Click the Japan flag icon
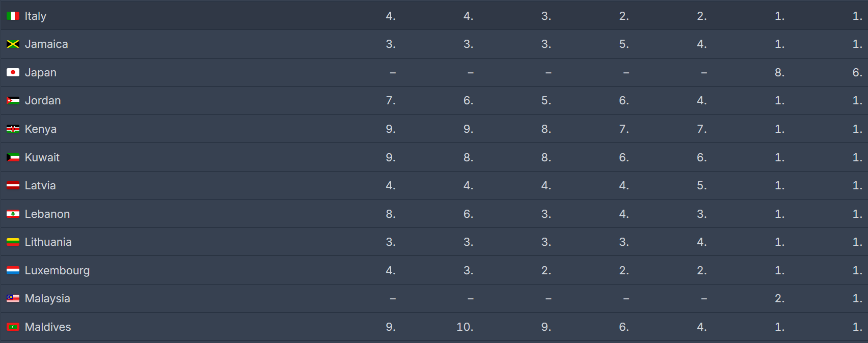The height and width of the screenshot is (343, 868). click(x=13, y=73)
